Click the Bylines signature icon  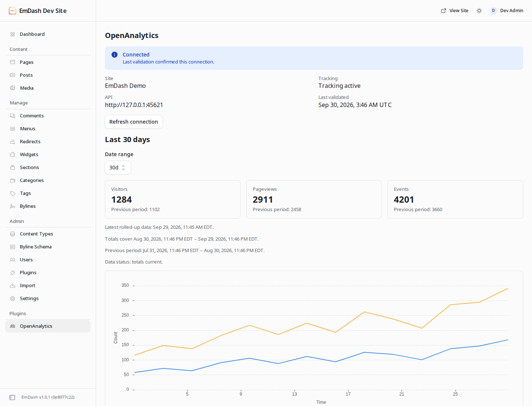coord(13,206)
